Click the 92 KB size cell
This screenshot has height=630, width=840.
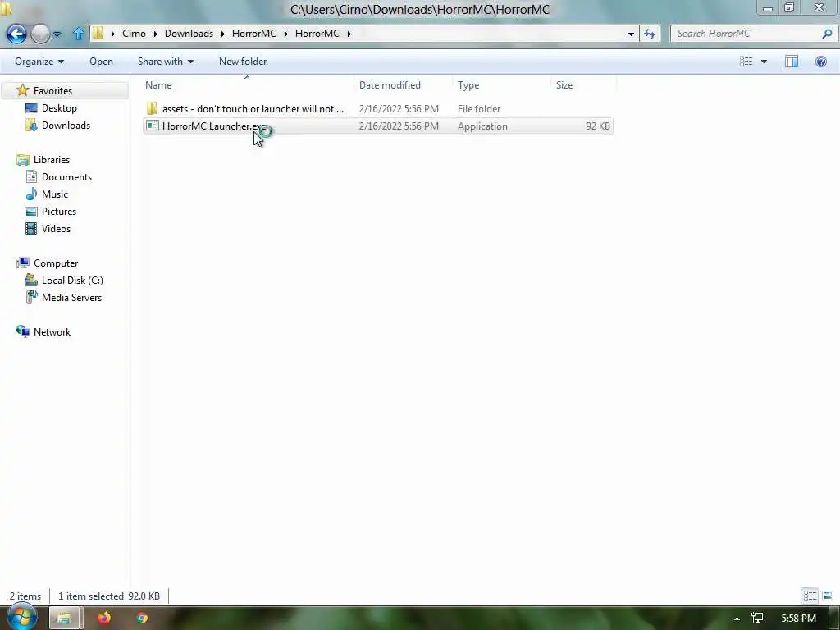pos(598,126)
